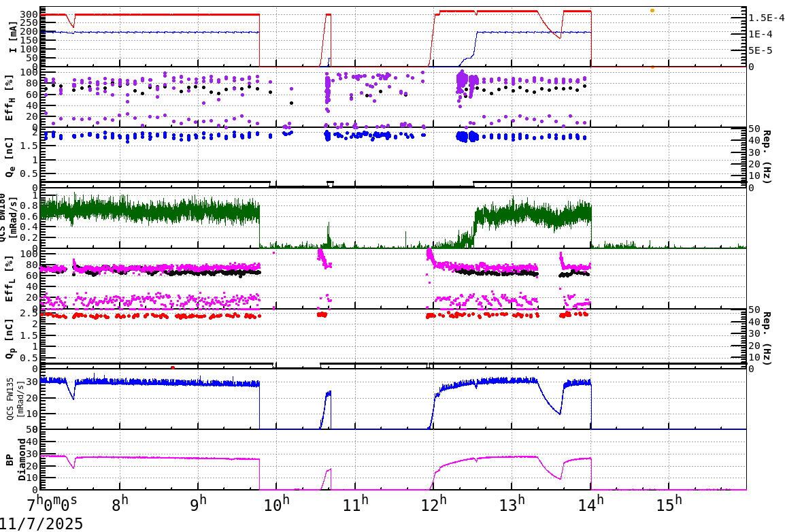Select the 1.5 tick on Qe axis
Viewport: 785px width, 532px height.
[x=29, y=146]
